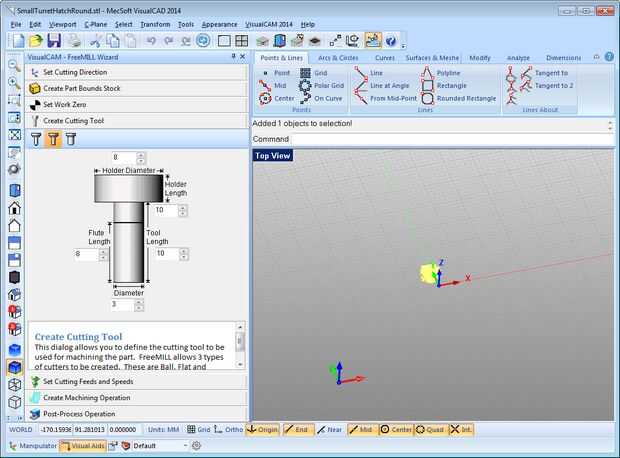Switch to Dimensions ribbon tab
The image size is (620, 458).
click(x=563, y=58)
